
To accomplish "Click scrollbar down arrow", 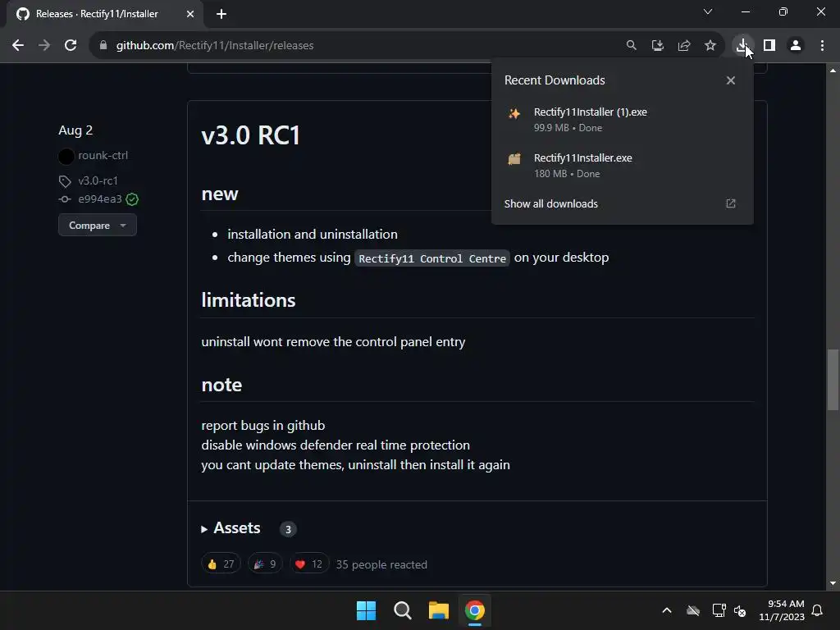I will [833, 583].
